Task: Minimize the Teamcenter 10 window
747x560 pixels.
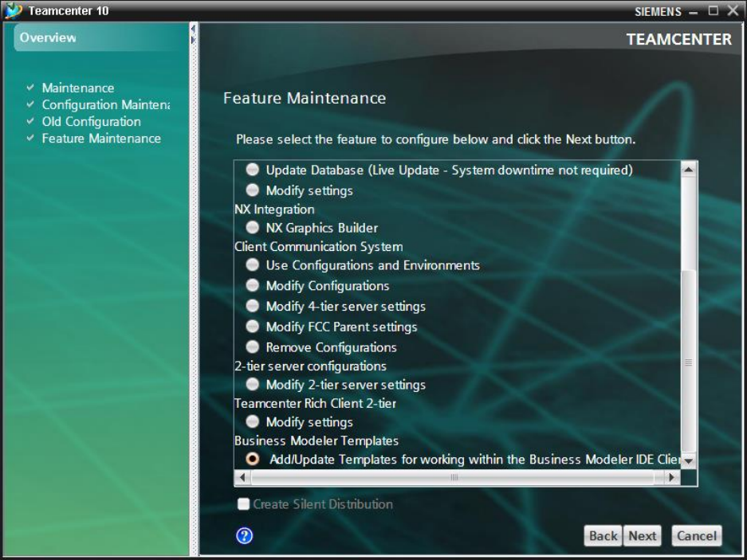Action: (x=694, y=11)
